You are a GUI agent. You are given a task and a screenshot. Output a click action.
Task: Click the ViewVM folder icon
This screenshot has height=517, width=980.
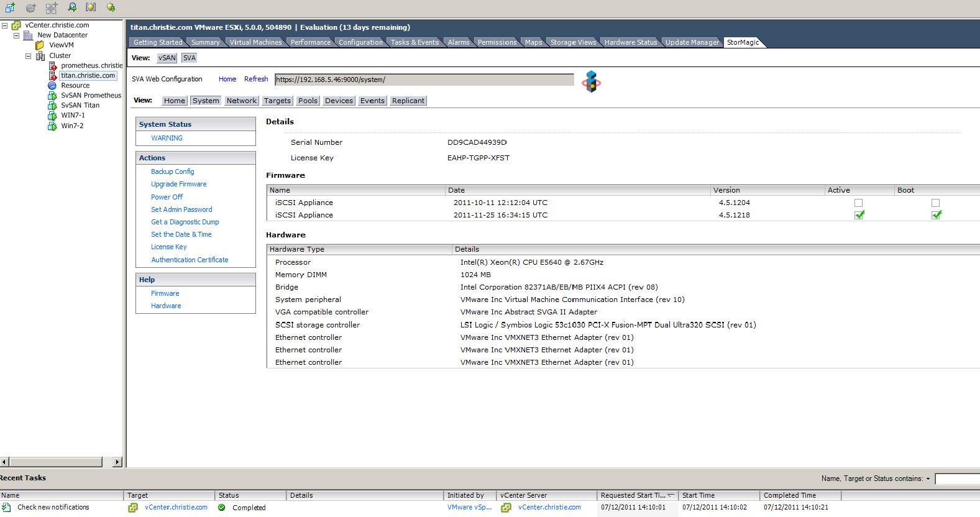40,45
